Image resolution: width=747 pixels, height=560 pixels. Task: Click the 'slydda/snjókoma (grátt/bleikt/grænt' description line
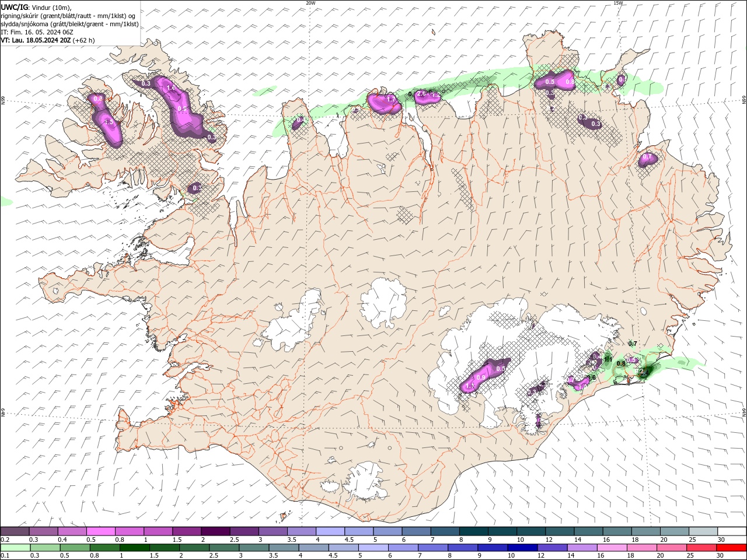[70, 24]
